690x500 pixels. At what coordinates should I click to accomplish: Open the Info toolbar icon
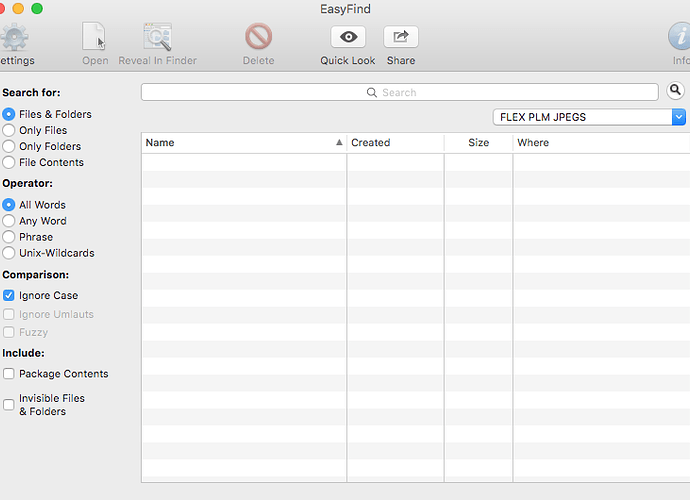coord(680,37)
